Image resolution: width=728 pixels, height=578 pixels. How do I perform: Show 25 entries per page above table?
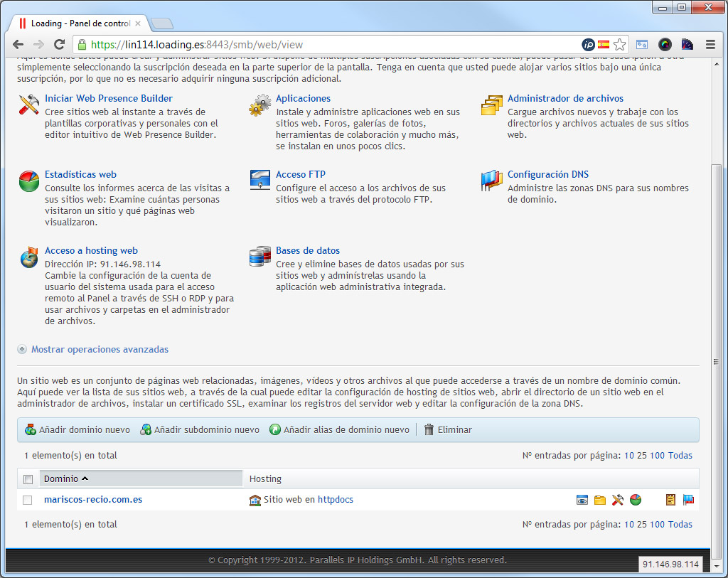coord(642,456)
